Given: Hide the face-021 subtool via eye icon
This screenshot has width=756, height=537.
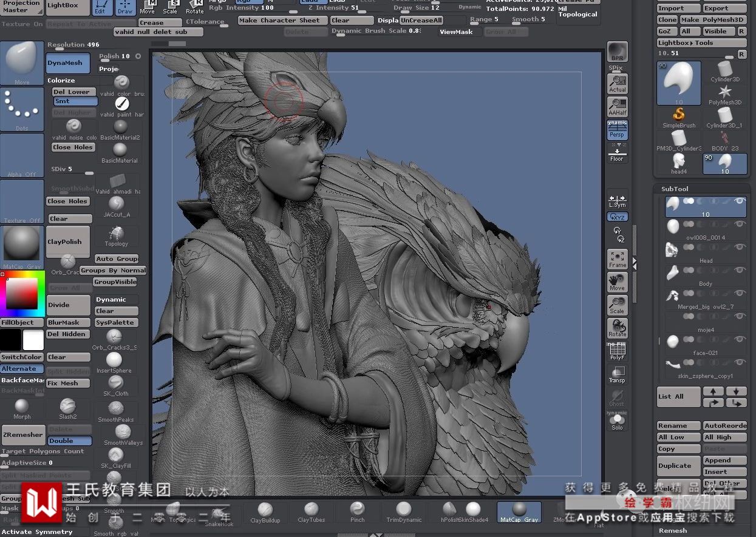Looking at the screenshot, I should pyautogui.click(x=739, y=339).
